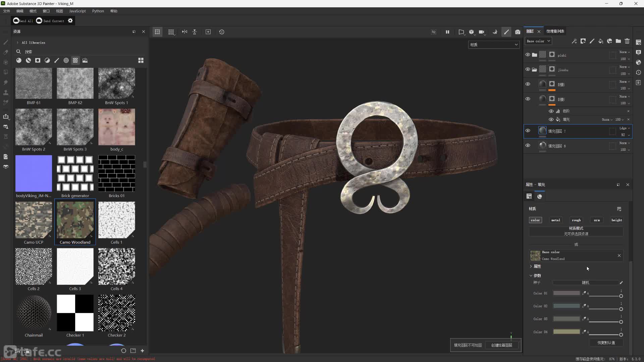Toggle the height channel button
644x362 pixels.
616,220
